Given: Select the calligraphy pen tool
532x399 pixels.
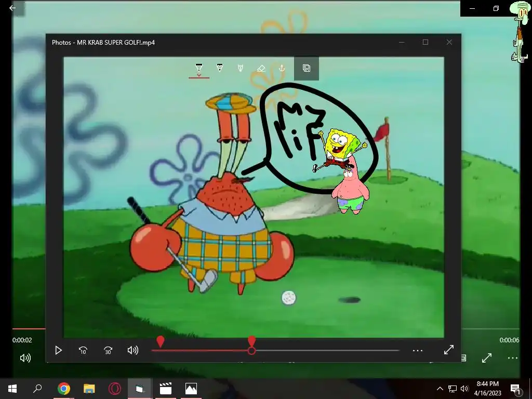Looking at the screenshot, I should click(x=240, y=68).
